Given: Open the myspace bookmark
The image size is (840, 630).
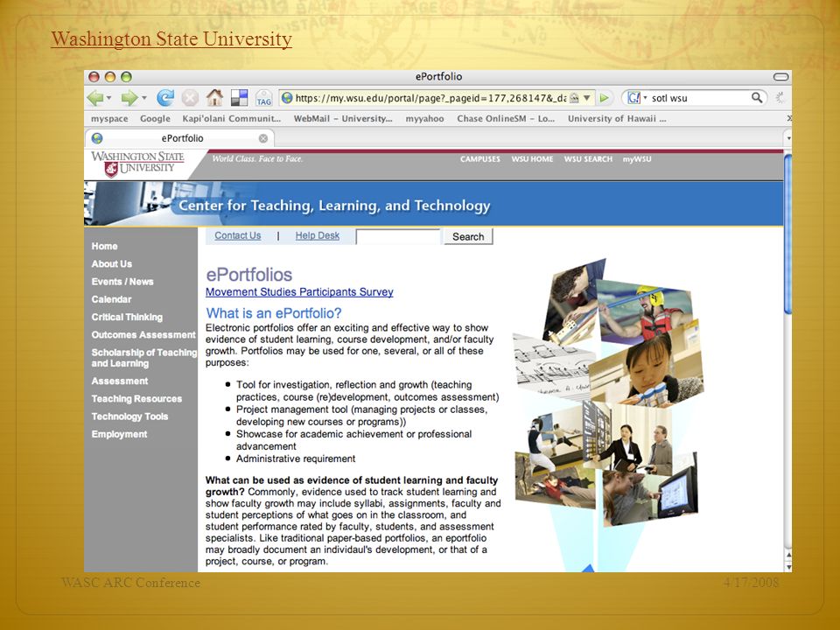Looking at the screenshot, I should click(x=109, y=119).
